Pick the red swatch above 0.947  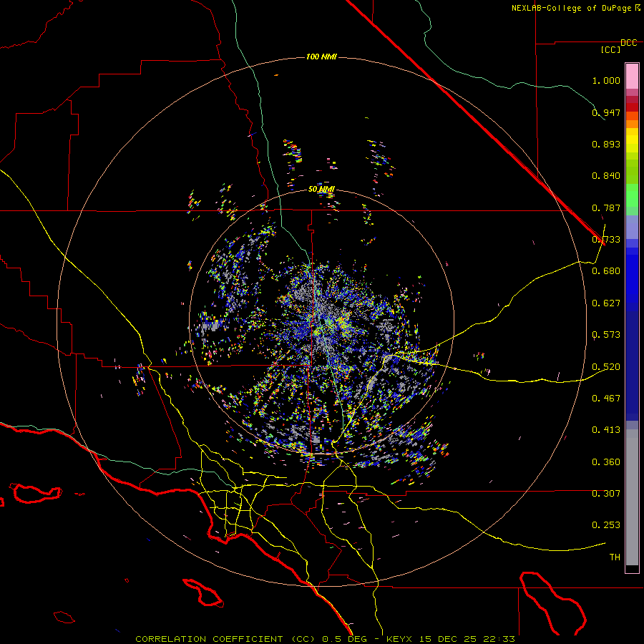coord(632,107)
